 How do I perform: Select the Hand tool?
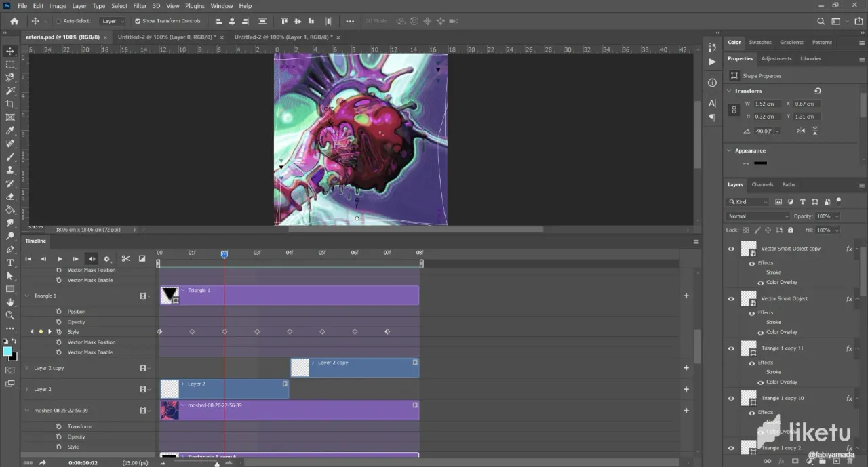(10, 302)
